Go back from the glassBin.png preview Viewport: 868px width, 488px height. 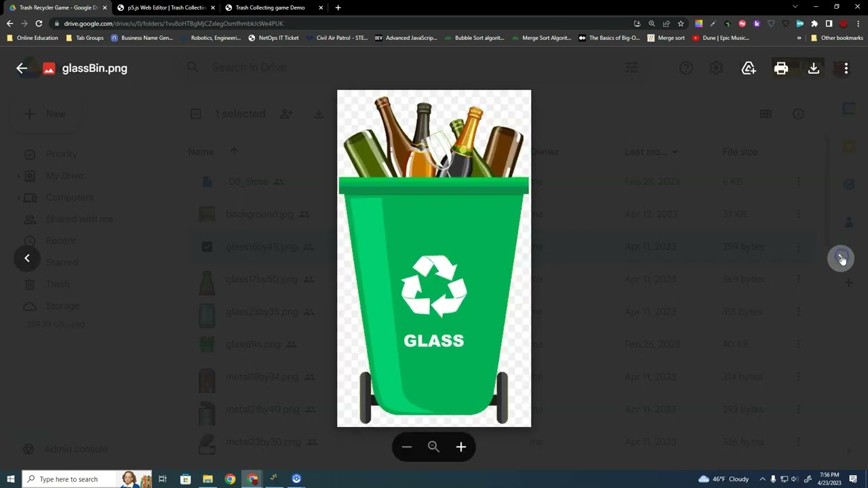click(x=22, y=68)
